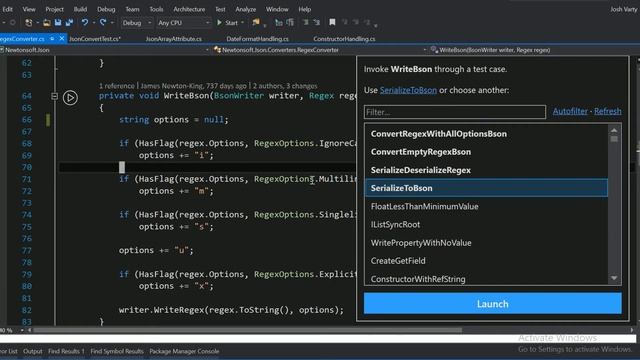Click the Redo arrow icon
The image size is (640, 360).
(x=103, y=23)
